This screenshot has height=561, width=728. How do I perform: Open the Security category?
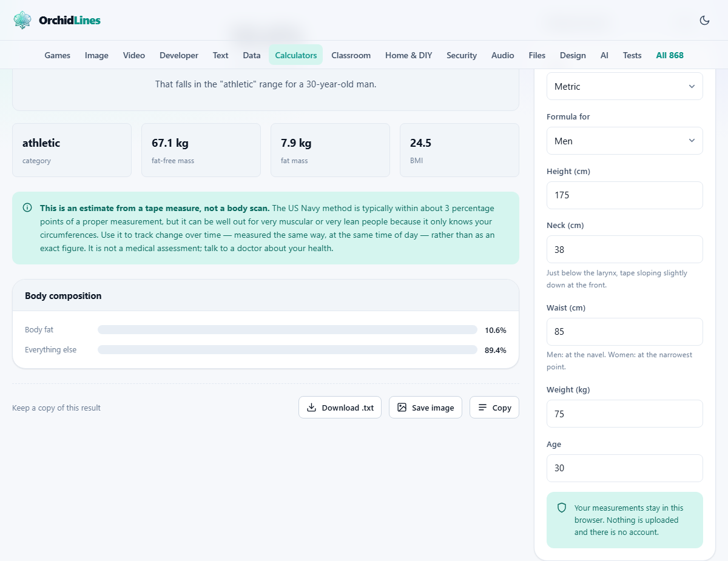[462, 55]
